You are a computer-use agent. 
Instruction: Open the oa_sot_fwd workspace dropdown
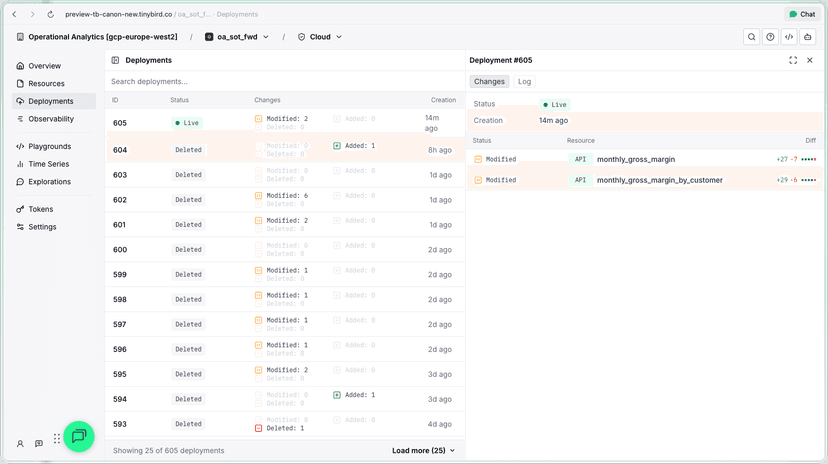click(237, 37)
